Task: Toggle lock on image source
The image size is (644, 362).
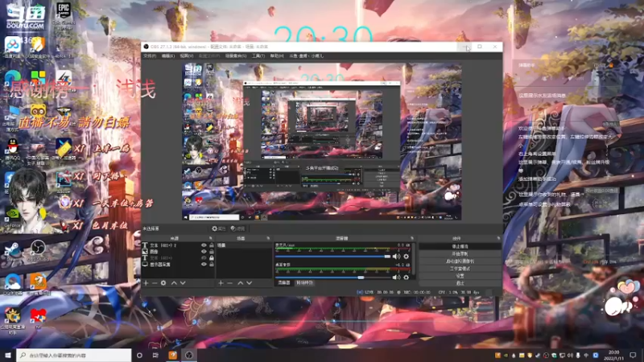Action: tap(212, 252)
